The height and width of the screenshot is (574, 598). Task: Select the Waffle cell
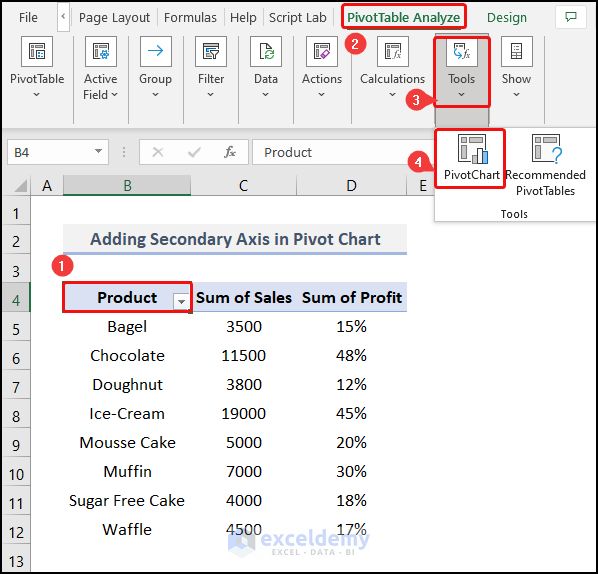point(127,529)
